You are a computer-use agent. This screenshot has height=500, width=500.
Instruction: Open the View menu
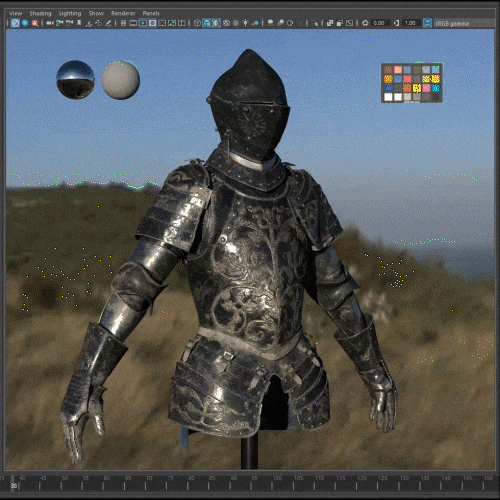[15, 13]
